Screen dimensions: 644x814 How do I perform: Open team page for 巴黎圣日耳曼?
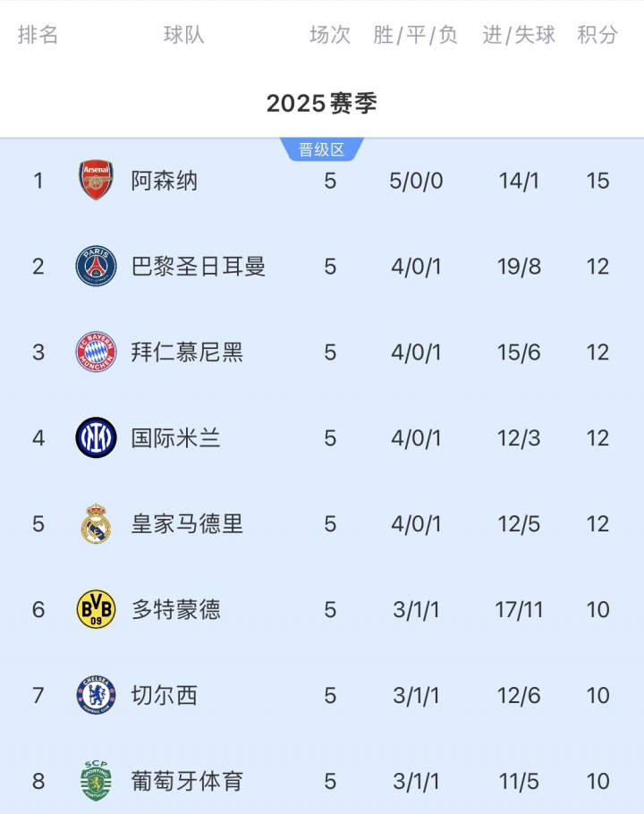[199, 267]
